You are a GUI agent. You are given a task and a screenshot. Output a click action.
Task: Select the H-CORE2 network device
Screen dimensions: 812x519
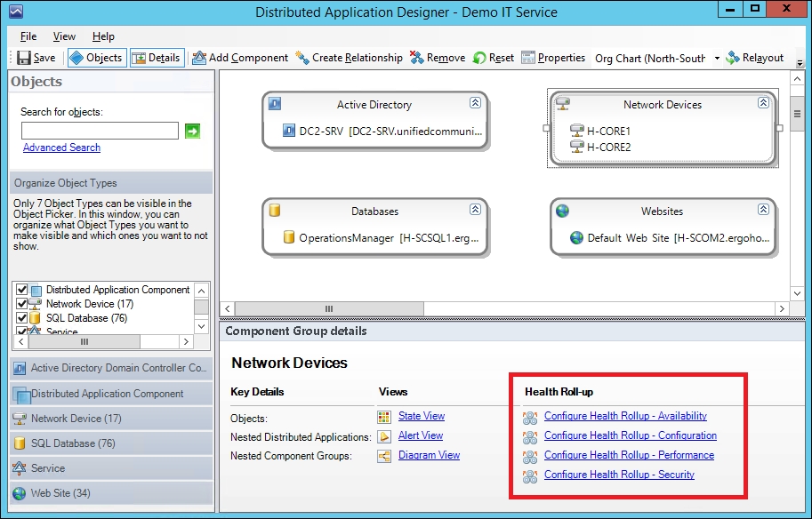600,147
